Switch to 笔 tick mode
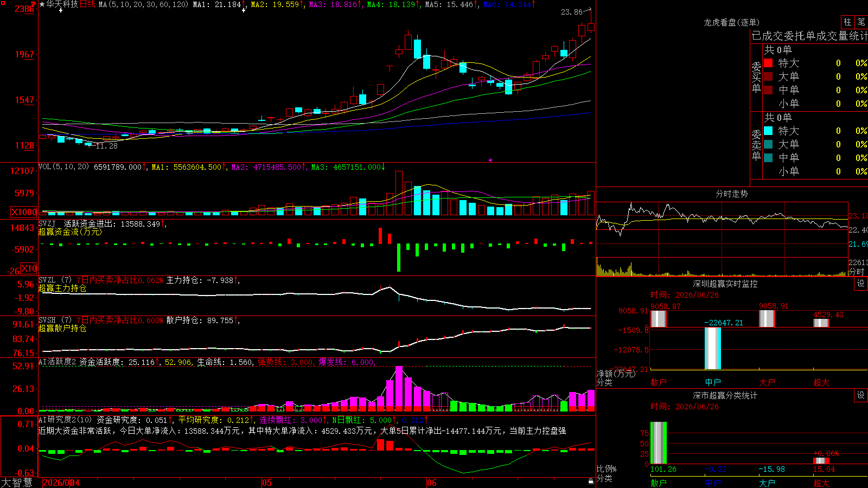Image resolution: width=868 pixels, height=488 pixels. point(861,22)
